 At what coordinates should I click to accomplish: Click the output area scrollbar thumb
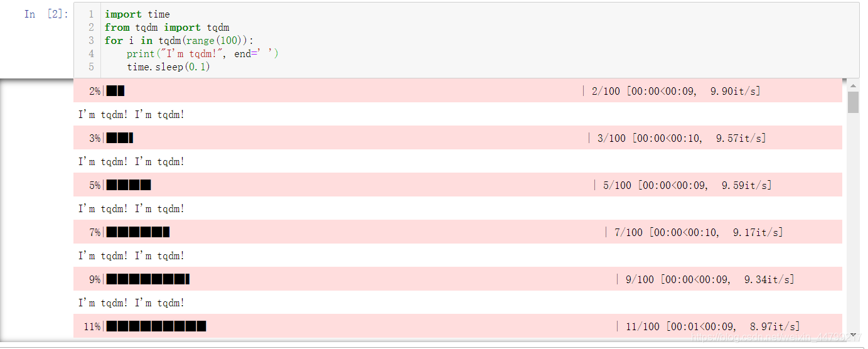[x=853, y=102]
